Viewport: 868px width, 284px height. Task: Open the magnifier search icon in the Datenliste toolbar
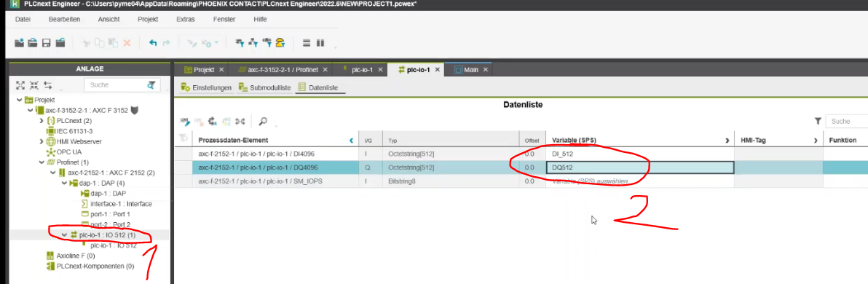click(264, 121)
